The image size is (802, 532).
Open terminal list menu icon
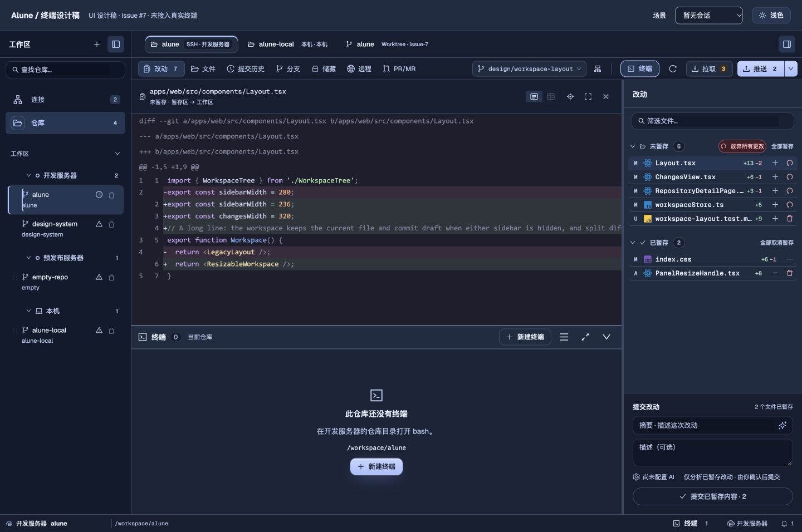(564, 337)
